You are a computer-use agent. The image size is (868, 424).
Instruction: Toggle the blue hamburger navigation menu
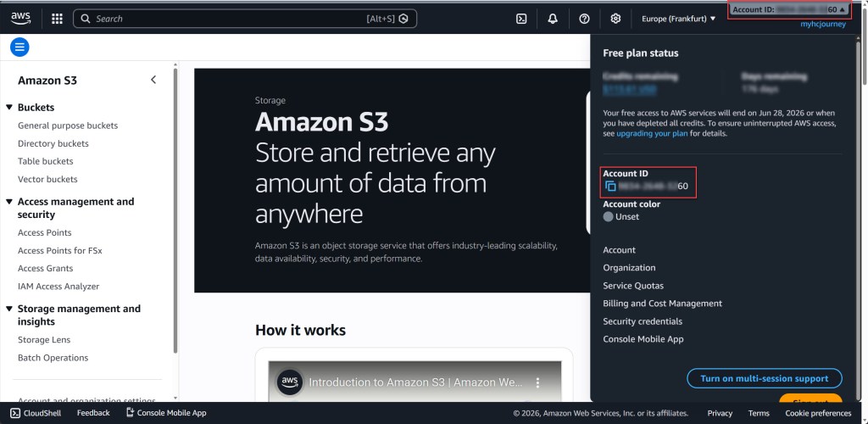pos(19,47)
